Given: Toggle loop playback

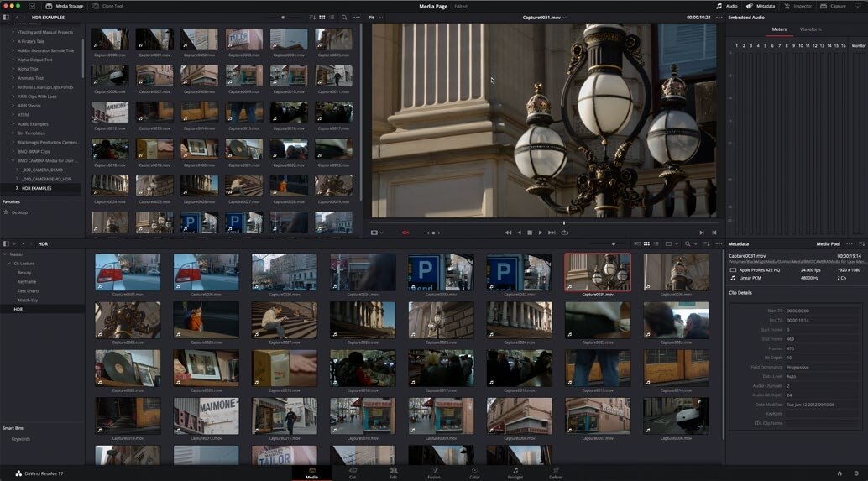Looking at the screenshot, I should tap(565, 233).
